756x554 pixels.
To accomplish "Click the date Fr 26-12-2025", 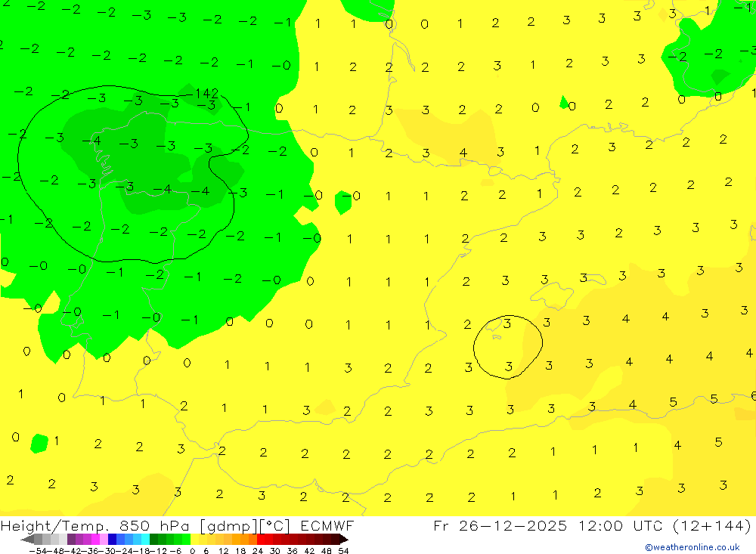I will click(500, 525).
